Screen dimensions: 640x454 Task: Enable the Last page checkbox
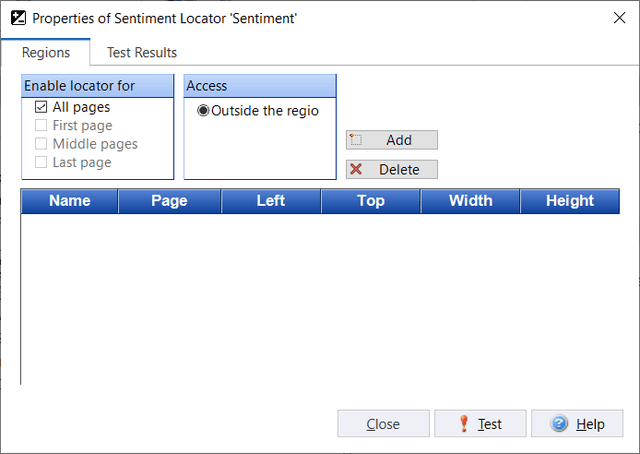click(41, 162)
